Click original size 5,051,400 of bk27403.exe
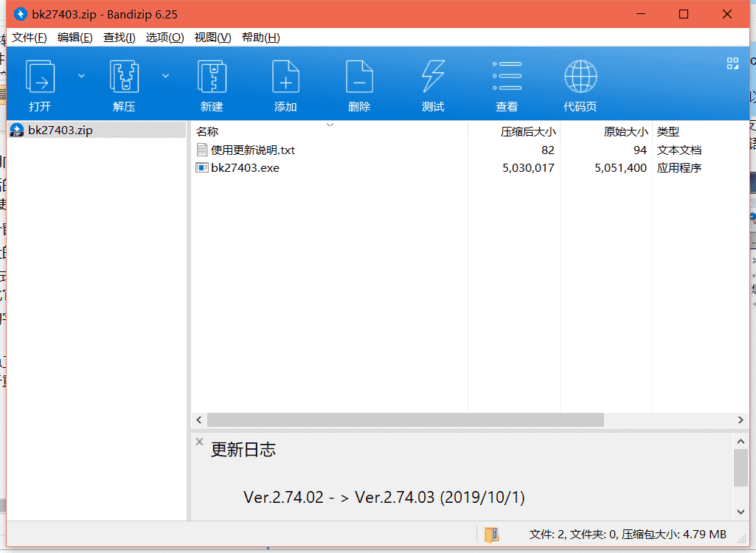Viewport: 756px width, 553px height. pyautogui.click(x=620, y=168)
